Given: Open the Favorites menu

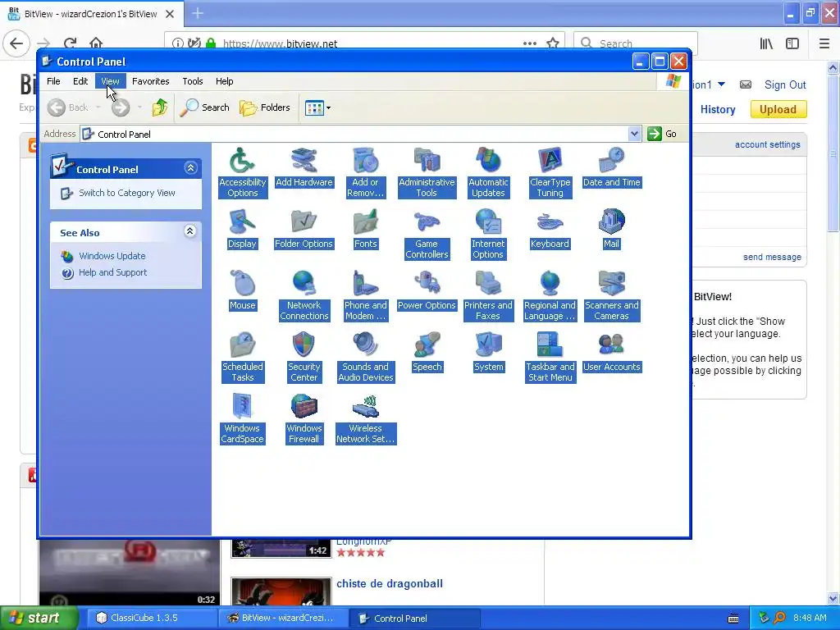Looking at the screenshot, I should (151, 81).
